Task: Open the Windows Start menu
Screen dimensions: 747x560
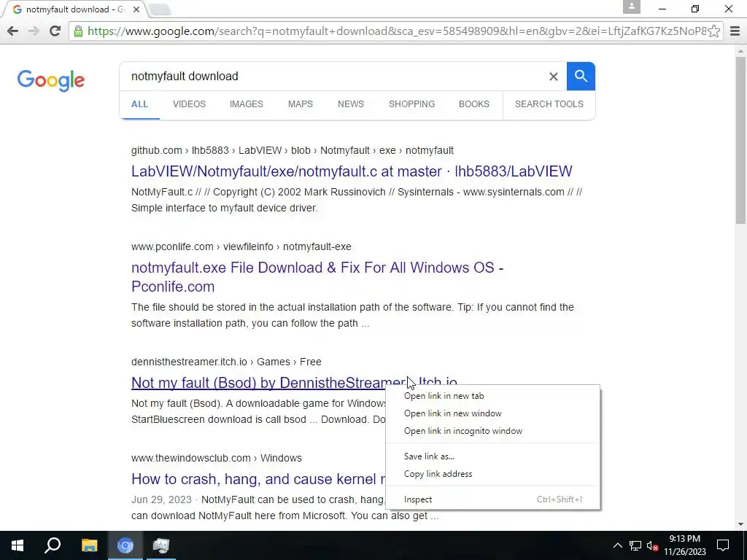Action: (x=18, y=545)
